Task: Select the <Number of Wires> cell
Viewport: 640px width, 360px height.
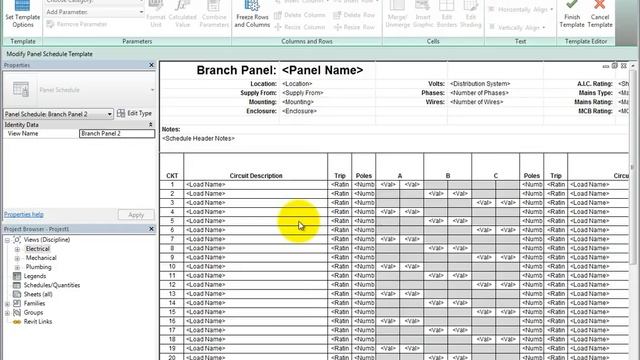Action: [x=476, y=102]
